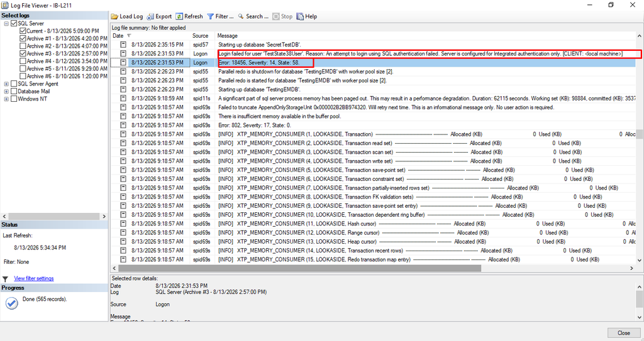This screenshot has width=644, height=341.
Task: Click log icon of 9:18:59 AM row
Action: [123, 99]
